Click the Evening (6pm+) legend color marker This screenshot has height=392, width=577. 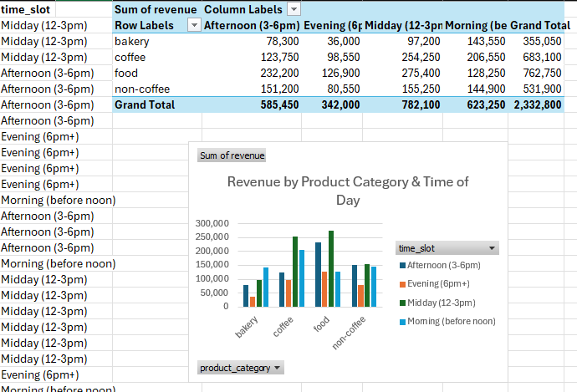(x=402, y=283)
